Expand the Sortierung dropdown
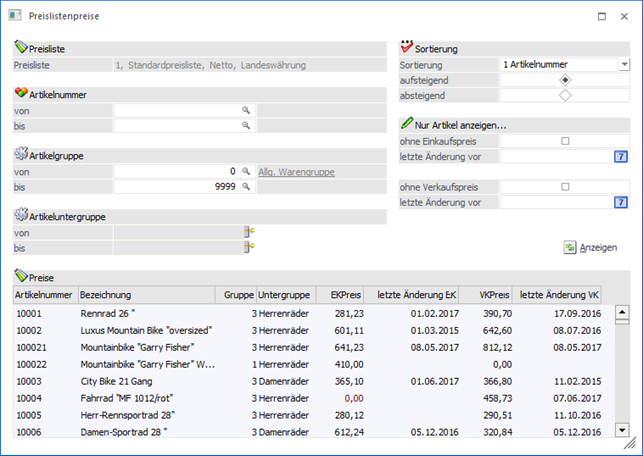This screenshot has height=456, width=643. pos(624,65)
